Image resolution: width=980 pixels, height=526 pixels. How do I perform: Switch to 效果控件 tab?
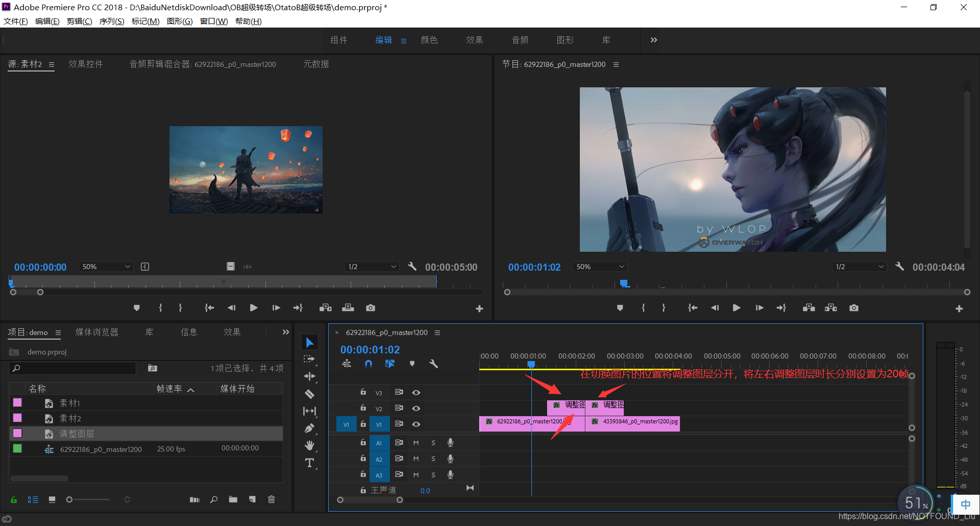click(x=86, y=64)
